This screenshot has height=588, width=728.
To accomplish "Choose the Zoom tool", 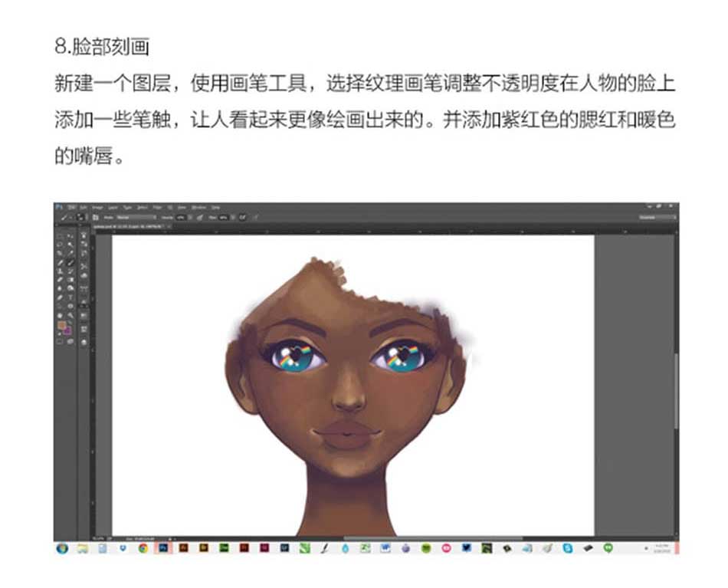I will click(70, 314).
